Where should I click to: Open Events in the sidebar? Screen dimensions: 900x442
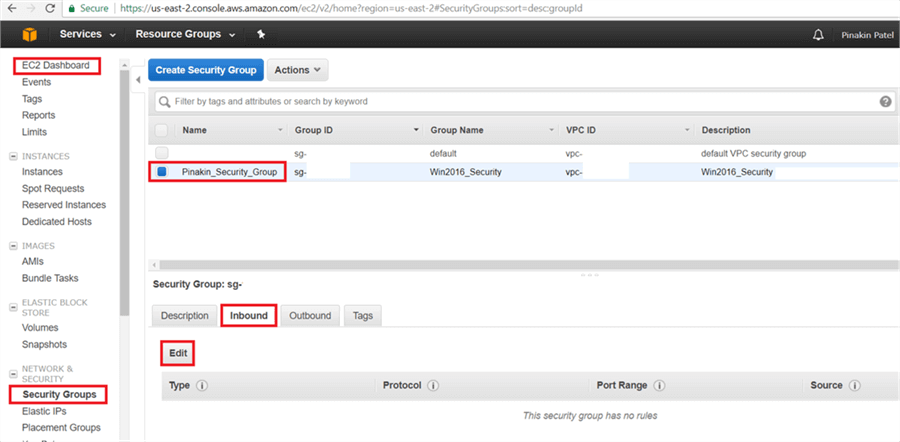coord(36,82)
